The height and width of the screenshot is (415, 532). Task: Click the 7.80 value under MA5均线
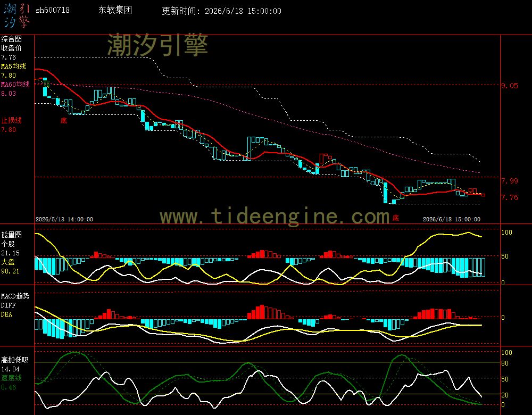[9, 76]
